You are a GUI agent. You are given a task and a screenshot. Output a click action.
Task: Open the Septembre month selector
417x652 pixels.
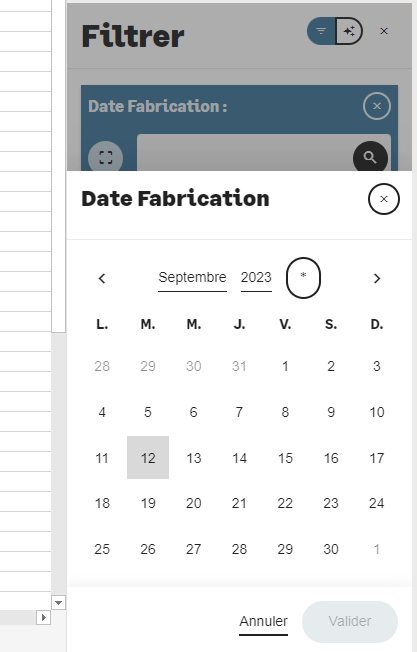[192, 278]
